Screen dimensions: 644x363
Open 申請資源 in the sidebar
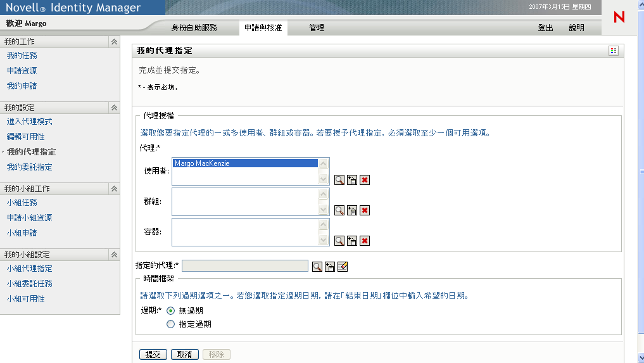pyautogui.click(x=22, y=71)
